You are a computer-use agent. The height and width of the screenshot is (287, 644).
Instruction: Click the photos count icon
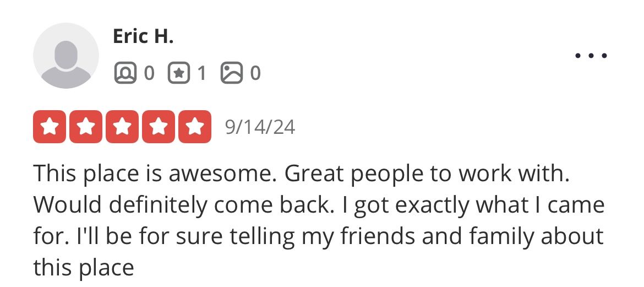[x=232, y=73]
